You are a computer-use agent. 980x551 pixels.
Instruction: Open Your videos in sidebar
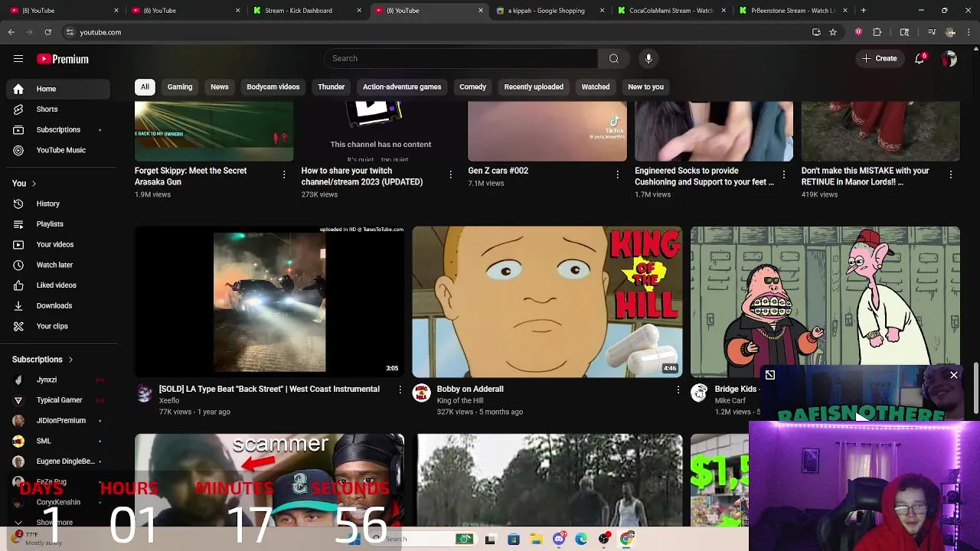[58, 244]
